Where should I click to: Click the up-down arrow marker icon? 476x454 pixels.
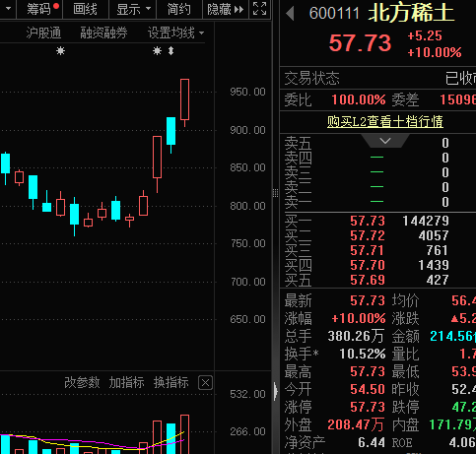[170, 51]
